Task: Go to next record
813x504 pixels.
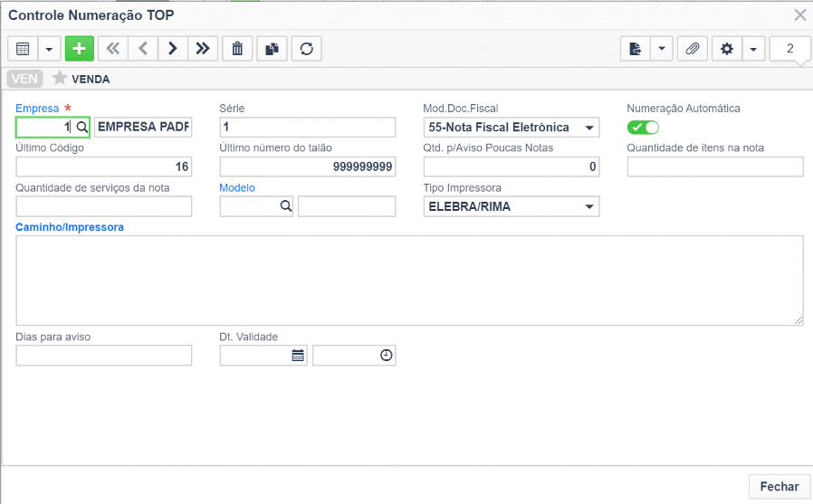Action: pos(173,49)
